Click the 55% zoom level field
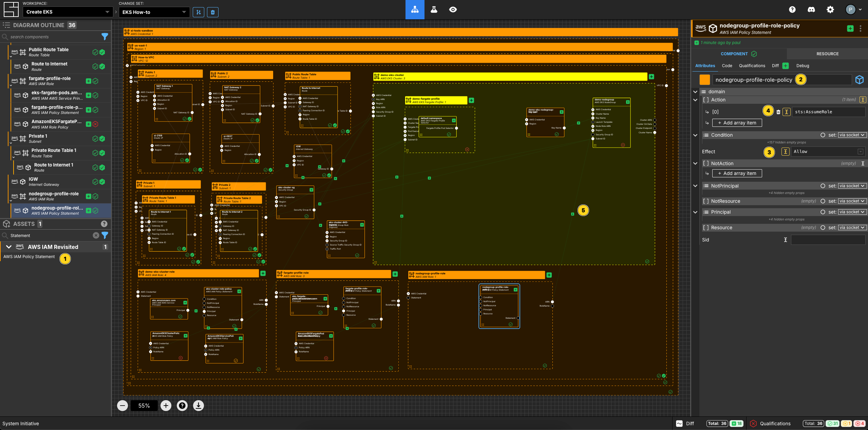868x430 pixels. point(144,406)
